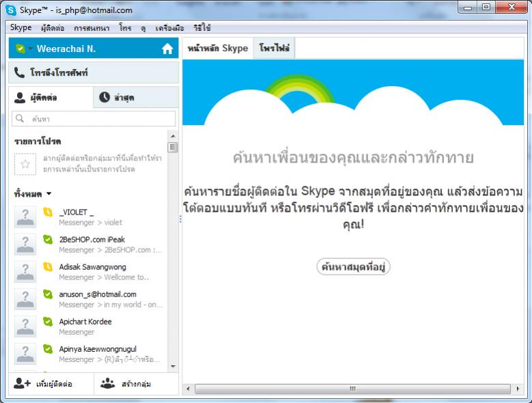Click the online status icon of 2BeSHOP.com iPeak
The image size is (532, 403).
coord(48,240)
